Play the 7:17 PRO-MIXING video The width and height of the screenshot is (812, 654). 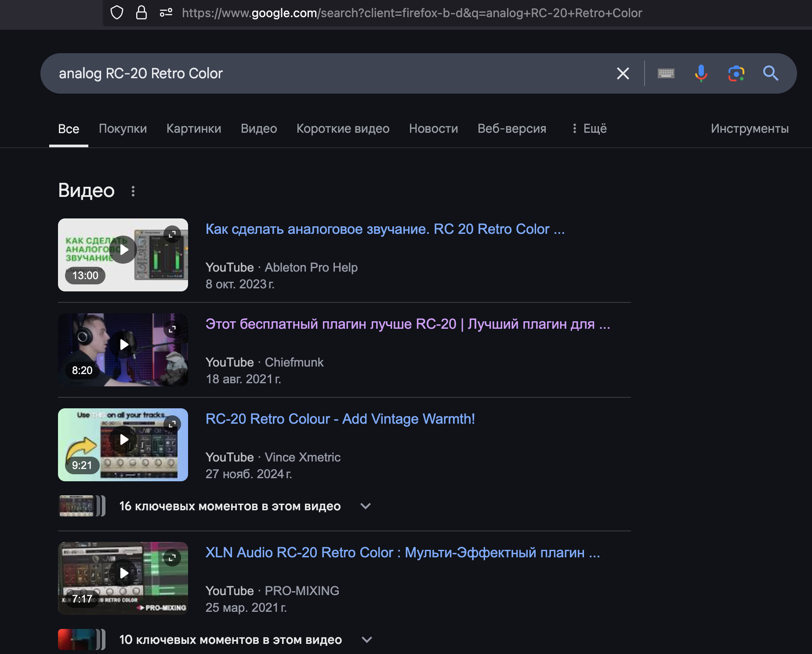(x=123, y=573)
